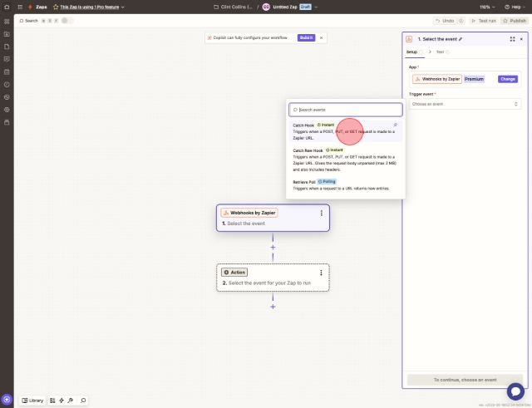Viewport: 532px width, 408px height.
Task: Open the settings gear icon in sidebar
Action: pyautogui.click(x=7, y=110)
